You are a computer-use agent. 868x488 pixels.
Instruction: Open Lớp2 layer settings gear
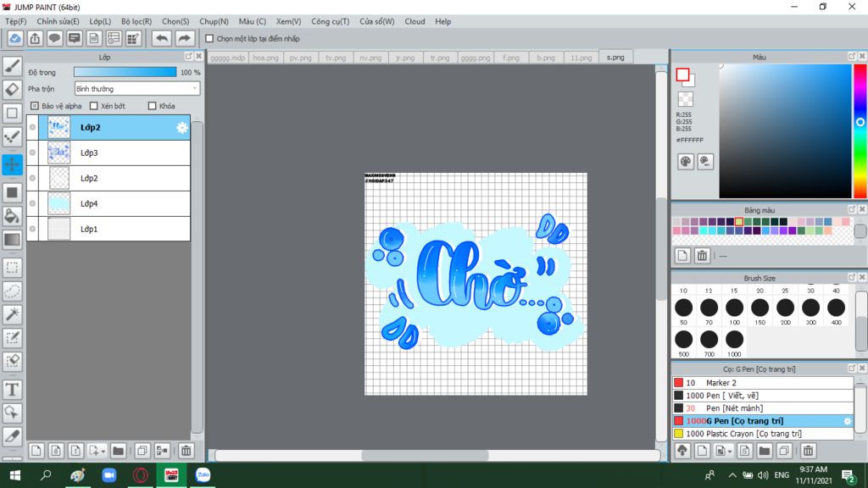[x=181, y=128]
